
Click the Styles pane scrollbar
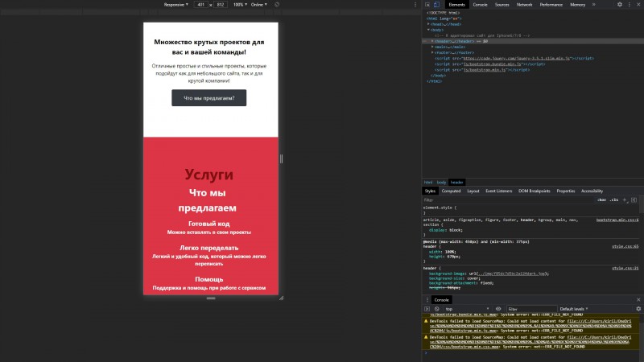pos(642,204)
